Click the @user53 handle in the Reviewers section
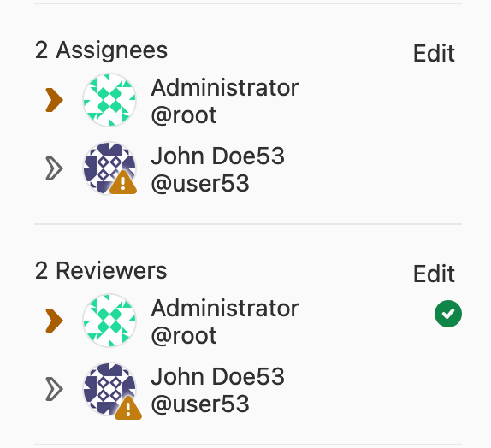The height and width of the screenshot is (448, 491). pyautogui.click(x=200, y=404)
